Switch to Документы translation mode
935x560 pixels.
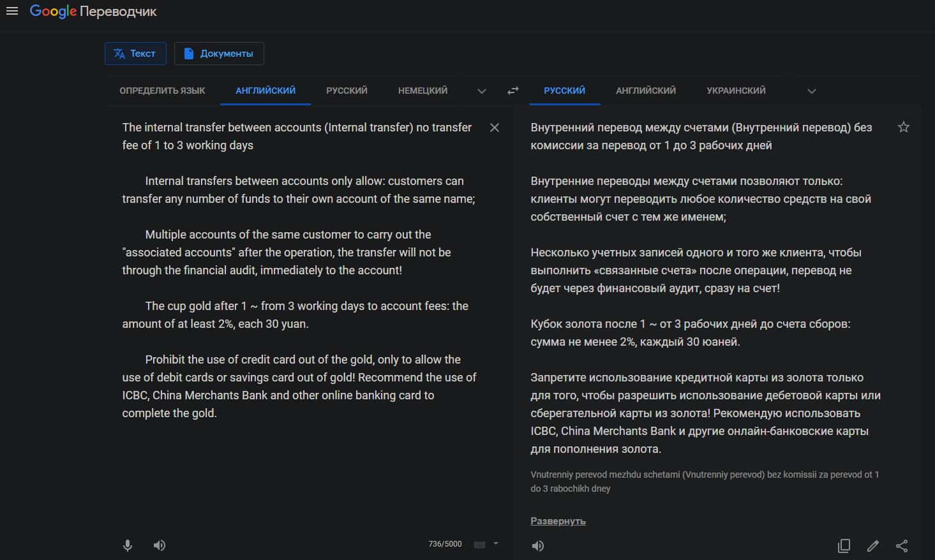pyautogui.click(x=219, y=54)
